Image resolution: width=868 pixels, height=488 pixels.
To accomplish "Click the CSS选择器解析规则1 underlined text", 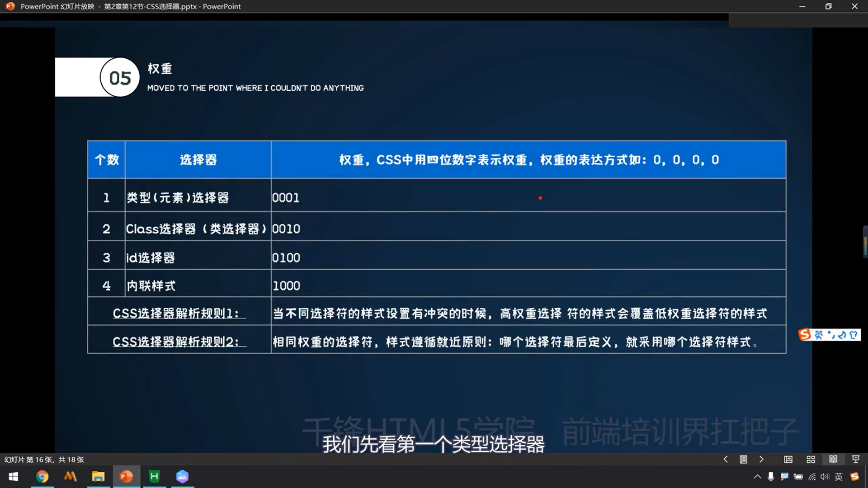I will pyautogui.click(x=179, y=313).
